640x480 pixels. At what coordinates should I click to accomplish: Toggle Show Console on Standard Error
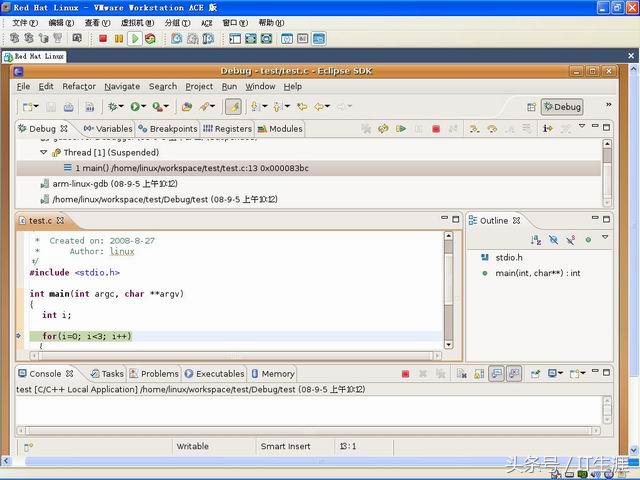click(514, 373)
